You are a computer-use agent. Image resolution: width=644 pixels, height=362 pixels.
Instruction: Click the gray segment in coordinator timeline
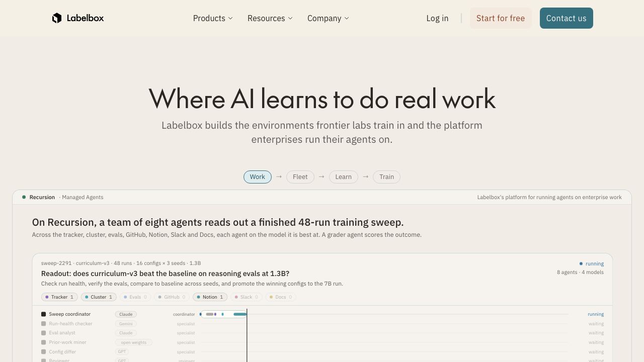[210, 314]
